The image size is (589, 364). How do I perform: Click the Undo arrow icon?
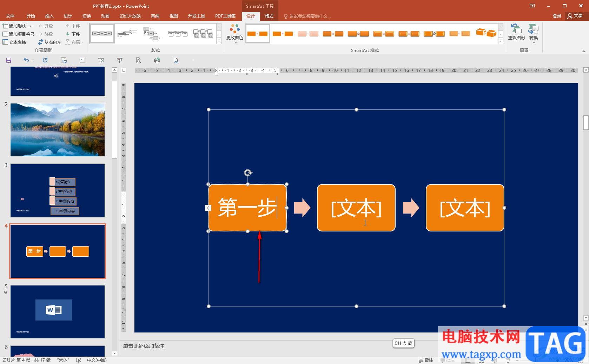click(x=26, y=60)
